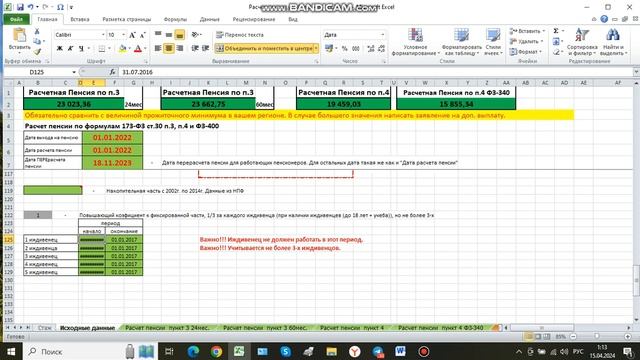Click the name box showing D125
Screen dimensions: 640x360
click(x=37, y=72)
